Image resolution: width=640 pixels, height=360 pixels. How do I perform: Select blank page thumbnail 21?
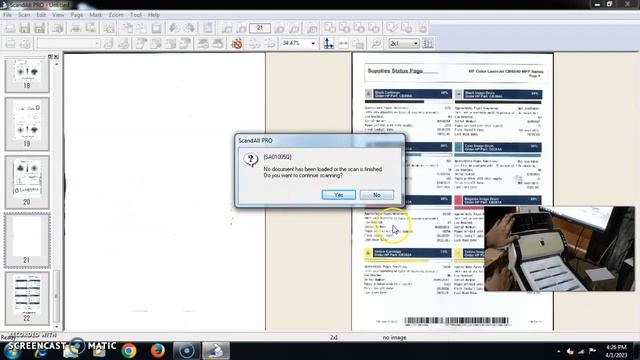[27, 240]
